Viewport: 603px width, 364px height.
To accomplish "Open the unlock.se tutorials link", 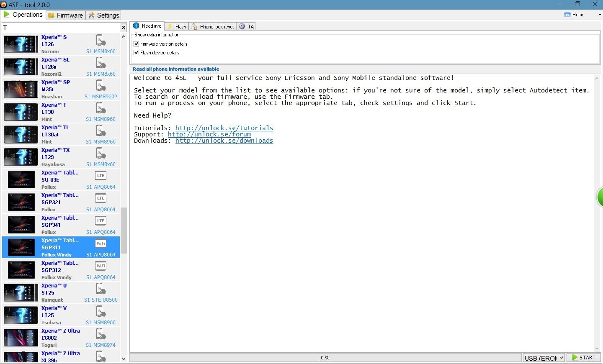I will (x=224, y=128).
